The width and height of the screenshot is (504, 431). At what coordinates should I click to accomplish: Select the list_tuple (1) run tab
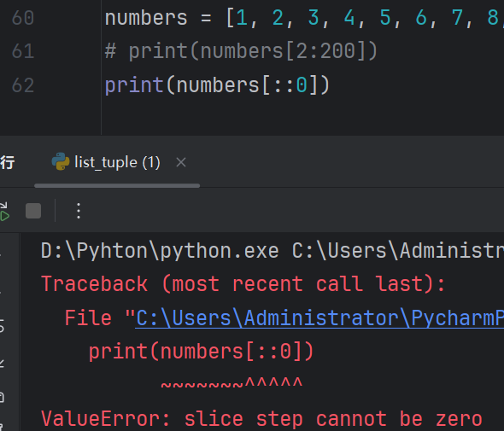point(117,162)
